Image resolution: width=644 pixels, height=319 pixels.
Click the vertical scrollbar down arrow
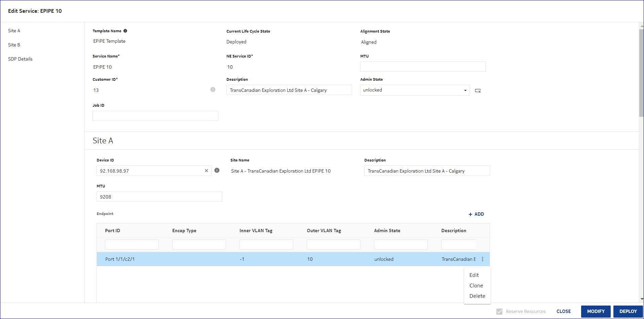point(641,299)
